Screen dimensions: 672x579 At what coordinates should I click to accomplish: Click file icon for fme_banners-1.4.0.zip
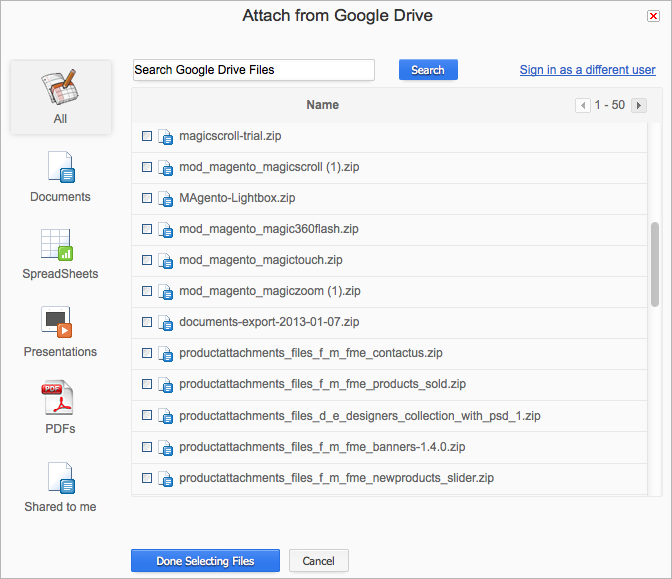coord(165,447)
